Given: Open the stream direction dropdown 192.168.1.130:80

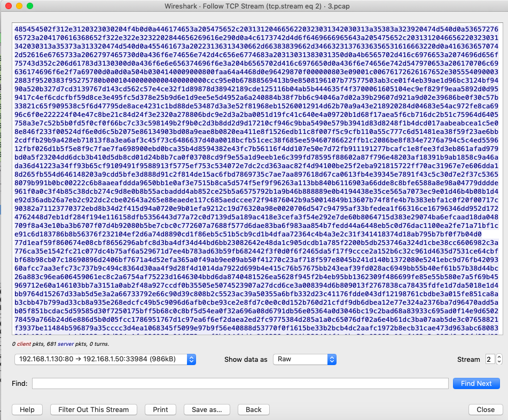Looking at the screenshot, I should point(105,359).
